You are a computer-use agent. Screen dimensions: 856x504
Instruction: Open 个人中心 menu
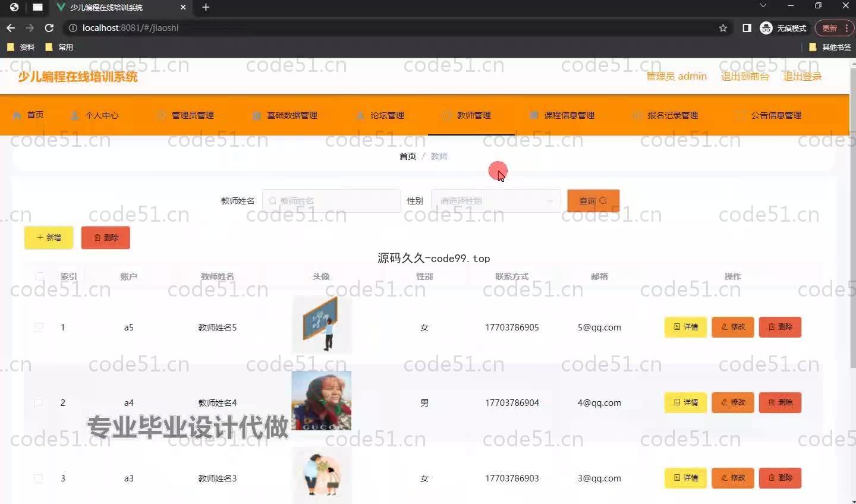[95, 115]
